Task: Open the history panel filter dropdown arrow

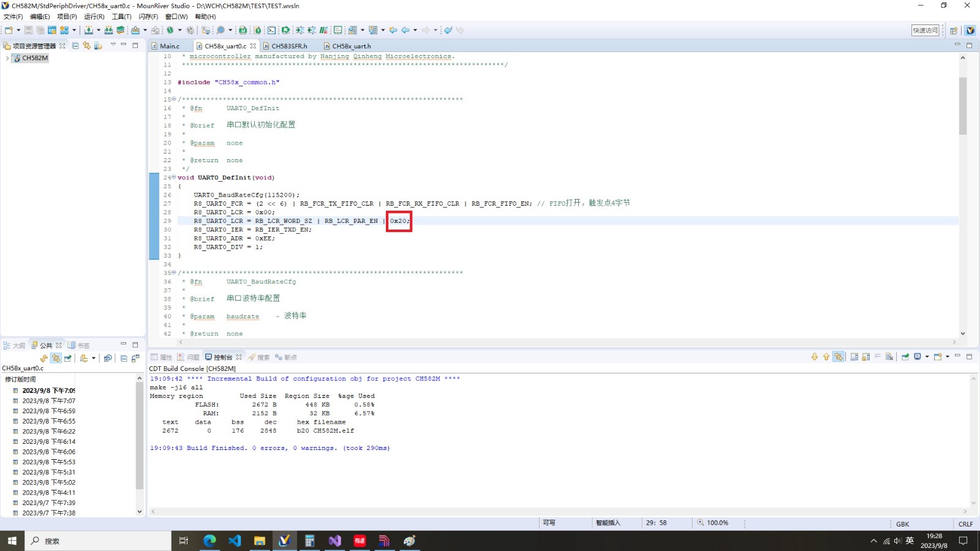Action: (94, 358)
